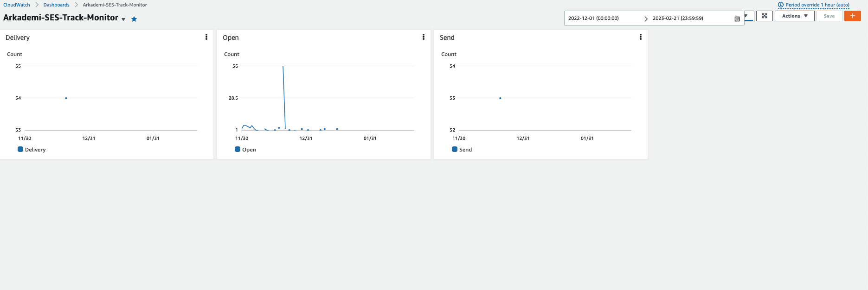
Task: Favorite the dashboard with the star icon
Action: coord(134,19)
